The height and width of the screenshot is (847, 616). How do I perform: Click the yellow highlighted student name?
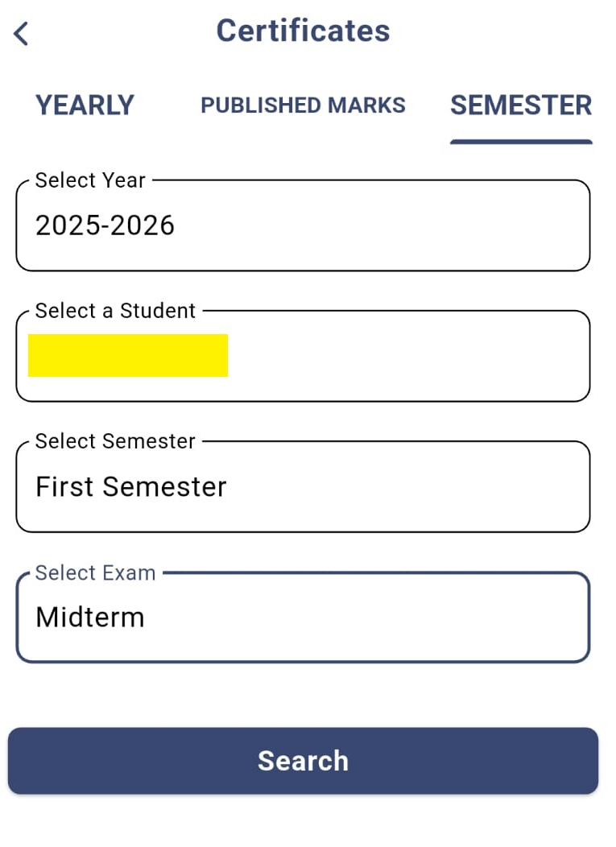(x=128, y=356)
